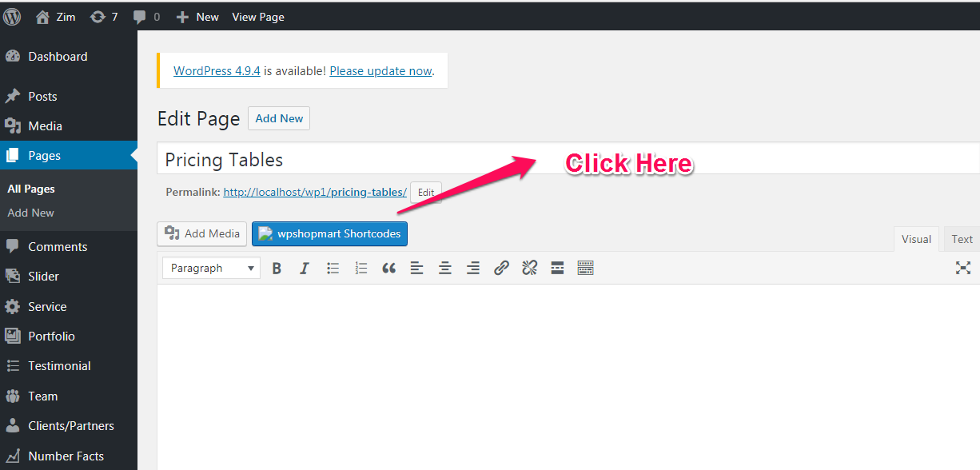980x470 pixels.
Task: Open wpshopmart Shortcodes button
Action: click(329, 233)
